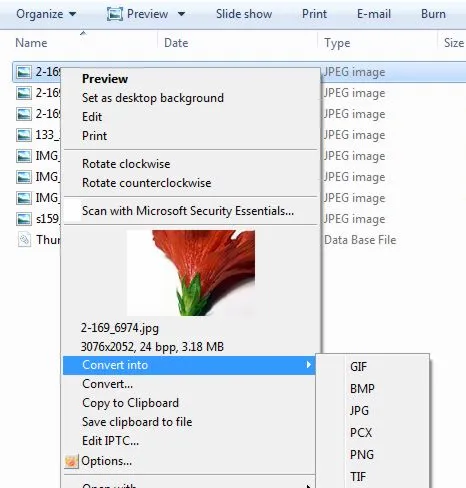Expand the Preview button dropdown arrow
Screen dimensions: 466x488
coord(182,14)
